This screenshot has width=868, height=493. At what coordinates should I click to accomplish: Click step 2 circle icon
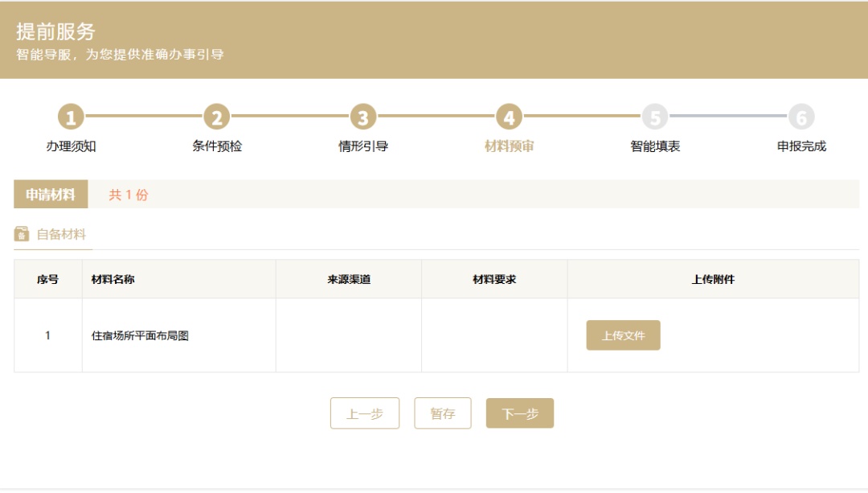[x=216, y=117]
